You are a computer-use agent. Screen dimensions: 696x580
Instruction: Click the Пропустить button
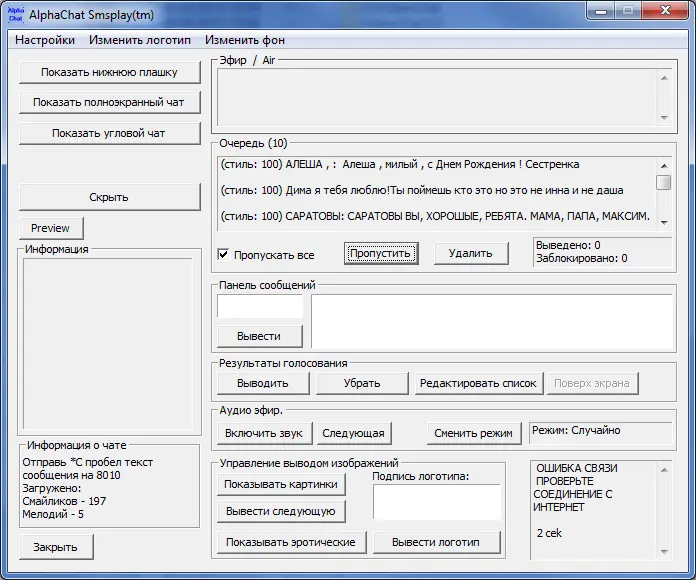tap(381, 253)
